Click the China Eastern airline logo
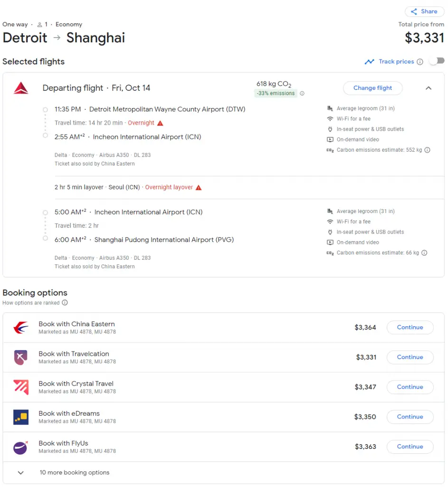448x487 pixels. [x=21, y=328]
